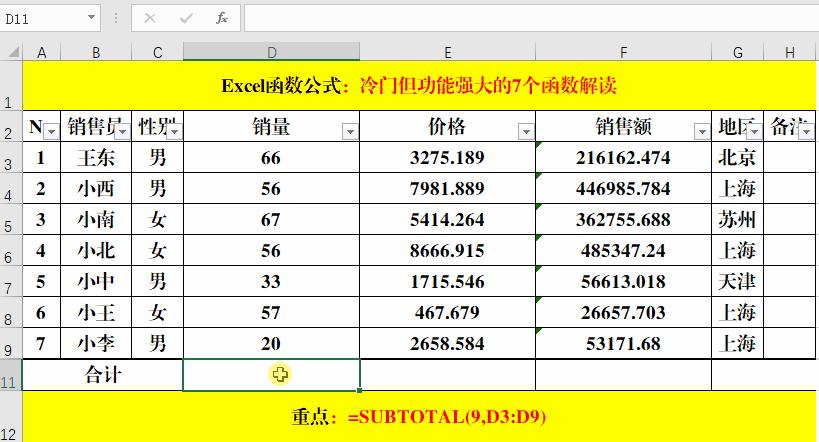
Task: Select row 11 header
Action: coord(10,376)
